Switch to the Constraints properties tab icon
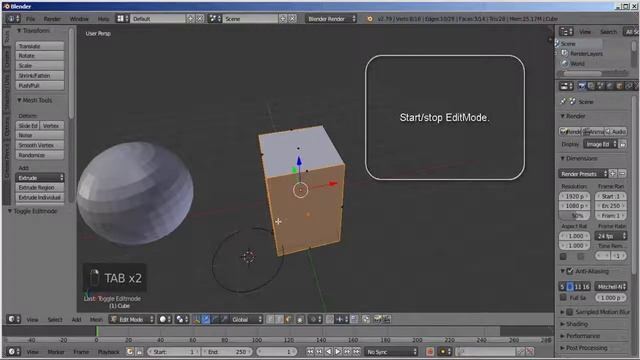The image size is (640, 360). pos(629,86)
